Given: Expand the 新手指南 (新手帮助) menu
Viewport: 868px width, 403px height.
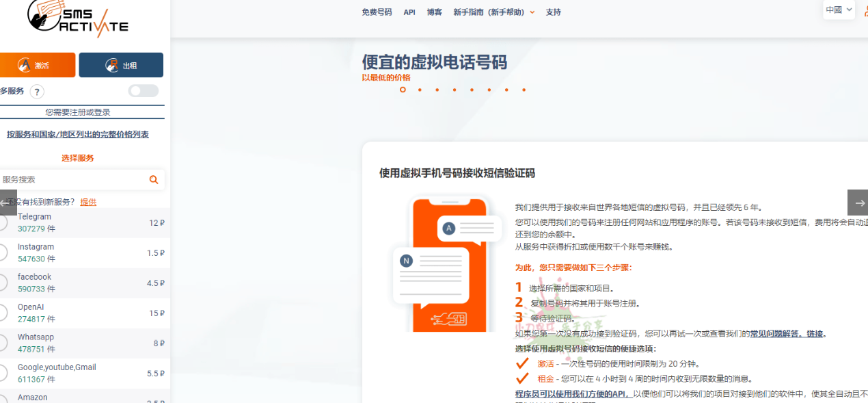Looking at the screenshot, I should tap(494, 12).
